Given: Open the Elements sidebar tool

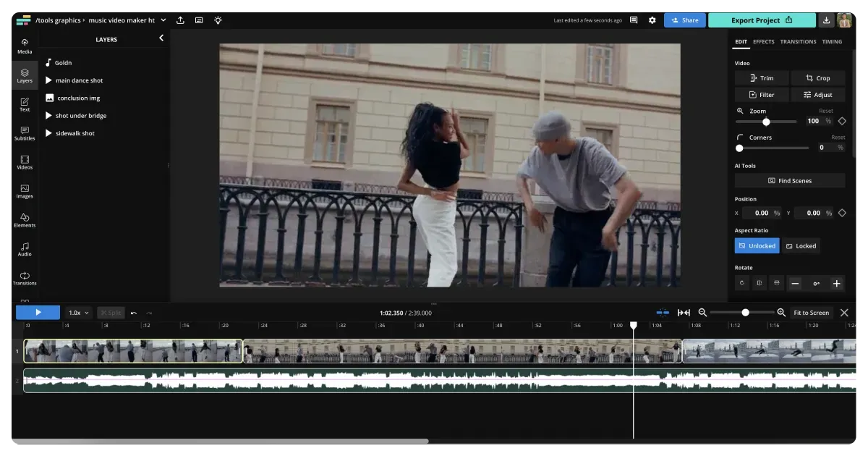Looking at the screenshot, I should (x=25, y=220).
